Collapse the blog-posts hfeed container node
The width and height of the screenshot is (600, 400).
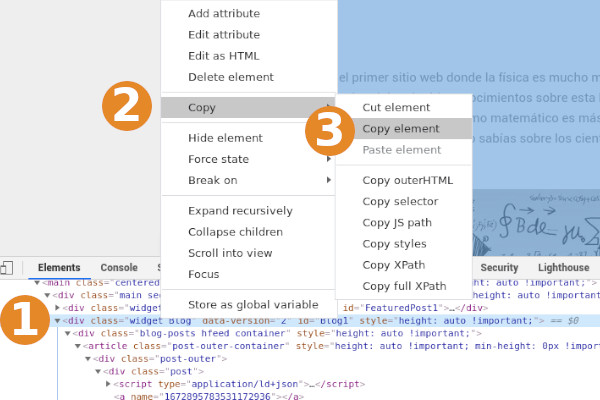[x=68, y=333]
